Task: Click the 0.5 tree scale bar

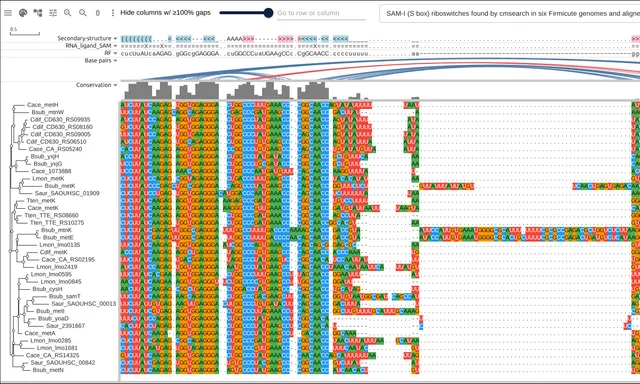Action: (24, 31)
